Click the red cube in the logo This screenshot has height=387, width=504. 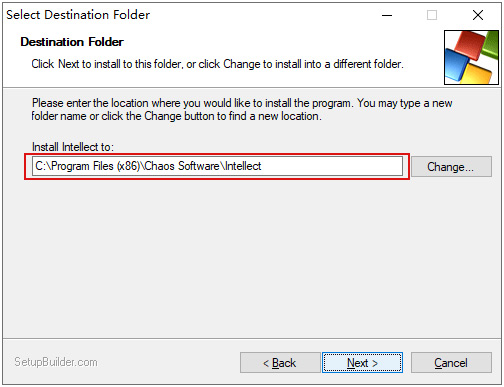pyautogui.click(x=470, y=44)
